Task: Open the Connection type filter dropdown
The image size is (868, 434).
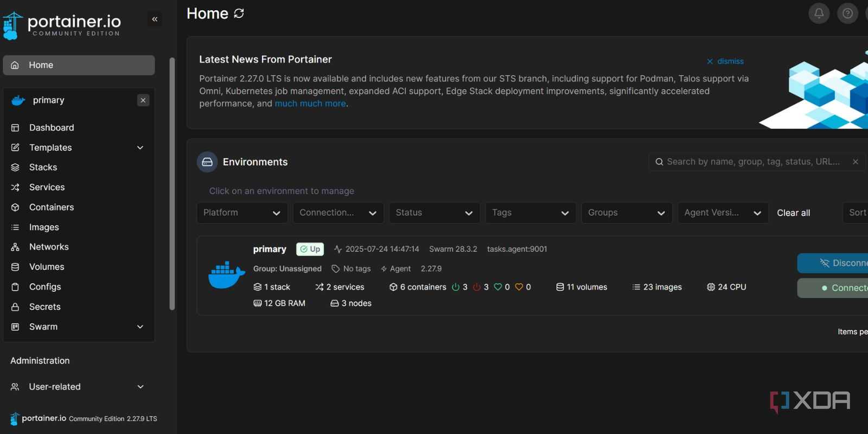Action: point(339,213)
